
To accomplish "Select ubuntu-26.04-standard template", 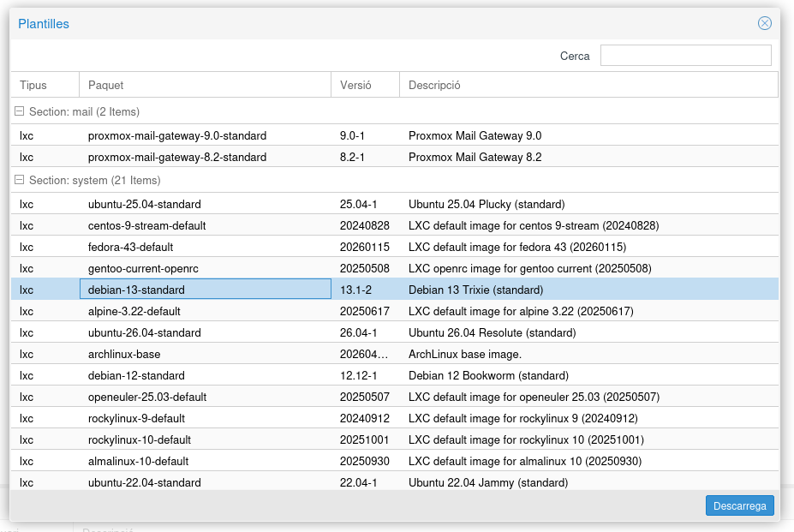I will tap(144, 332).
